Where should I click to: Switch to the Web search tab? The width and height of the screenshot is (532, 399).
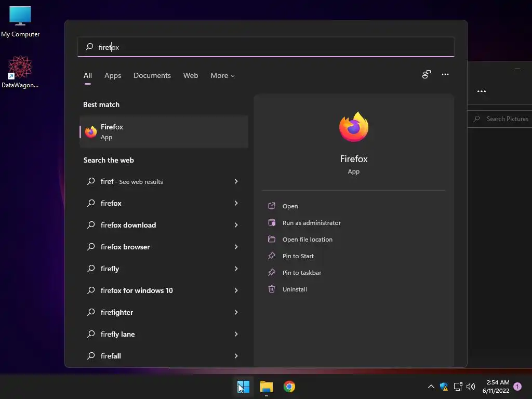pos(191,76)
